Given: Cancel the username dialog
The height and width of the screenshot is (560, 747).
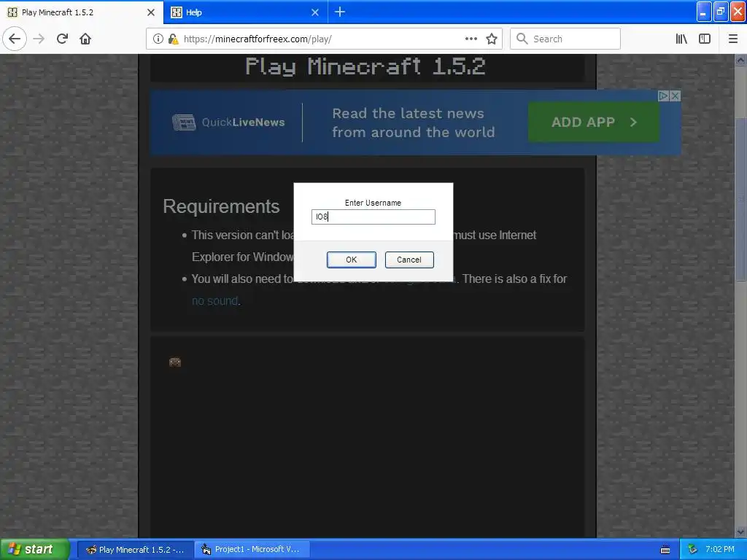Looking at the screenshot, I should pos(409,260).
